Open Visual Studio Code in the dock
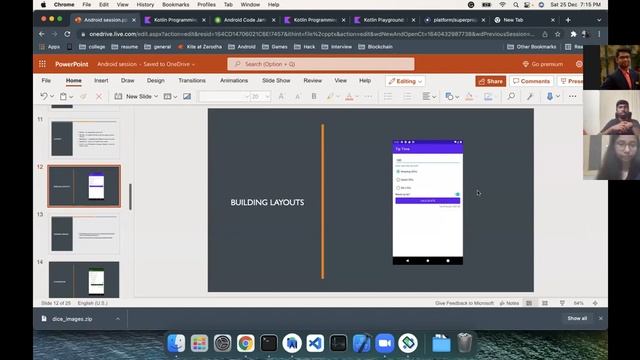This screenshot has width=640, height=360. pyautogui.click(x=315, y=343)
